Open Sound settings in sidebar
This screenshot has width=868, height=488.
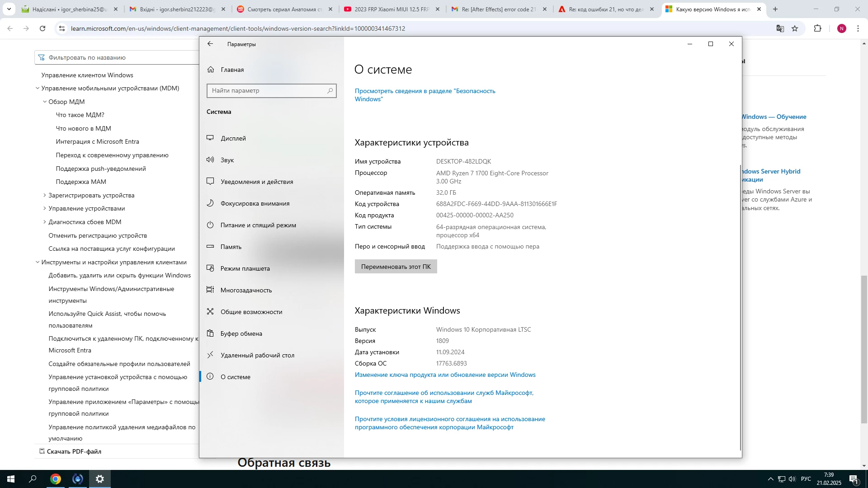coord(227,160)
